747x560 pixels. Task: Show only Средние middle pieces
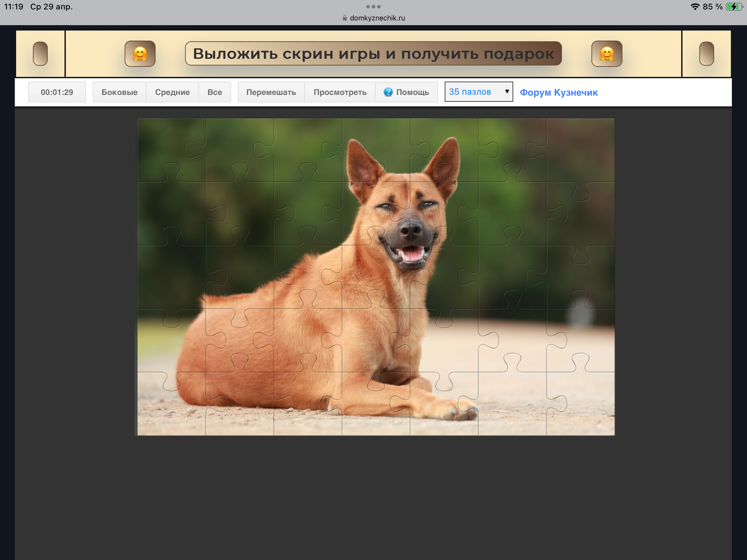172,92
